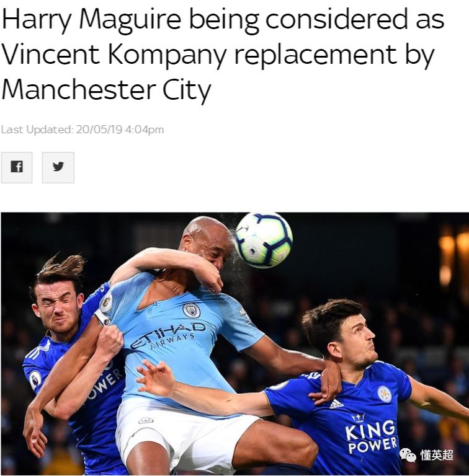Click the crown icon above King Power
The image size is (469, 476).
359,417
